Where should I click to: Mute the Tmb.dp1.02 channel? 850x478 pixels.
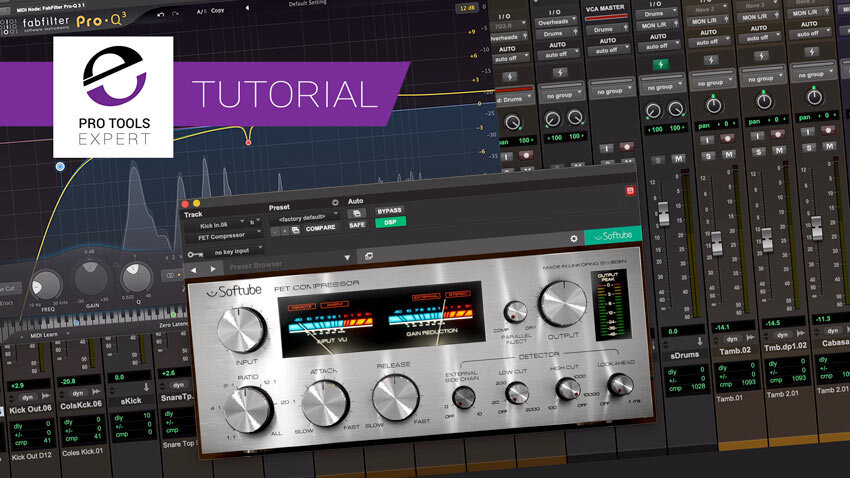779,150
